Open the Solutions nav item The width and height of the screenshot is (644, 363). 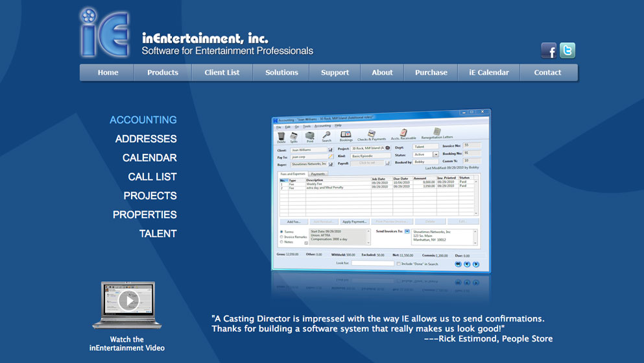point(281,72)
